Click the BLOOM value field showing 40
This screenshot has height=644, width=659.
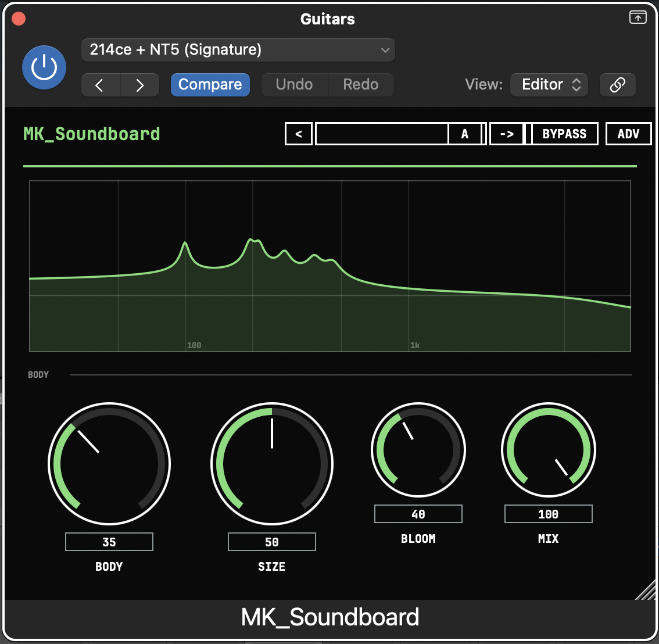418,514
